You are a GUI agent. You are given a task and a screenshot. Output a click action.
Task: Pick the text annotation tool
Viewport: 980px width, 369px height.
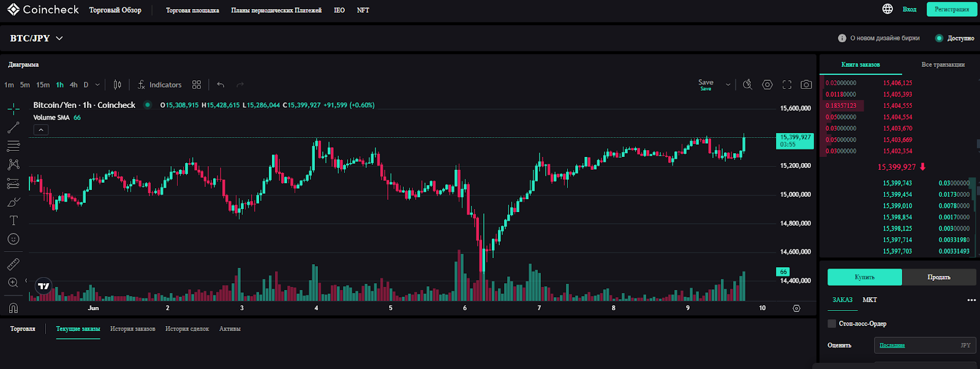(13, 221)
